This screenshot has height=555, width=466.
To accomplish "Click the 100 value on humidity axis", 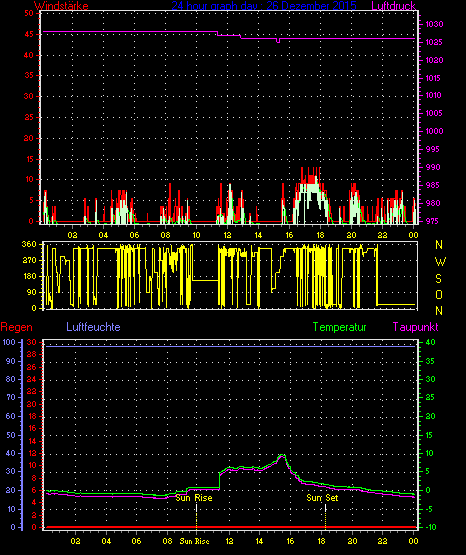I will pos(9,342).
